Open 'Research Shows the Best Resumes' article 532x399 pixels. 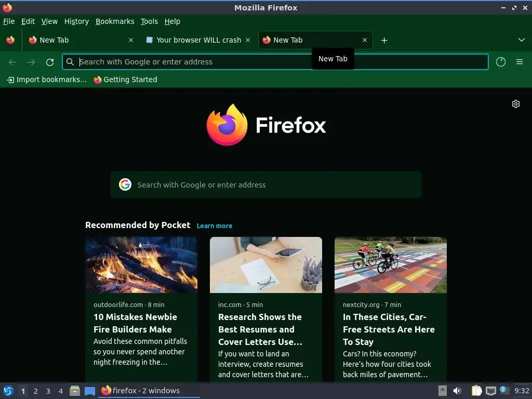tap(260, 329)
